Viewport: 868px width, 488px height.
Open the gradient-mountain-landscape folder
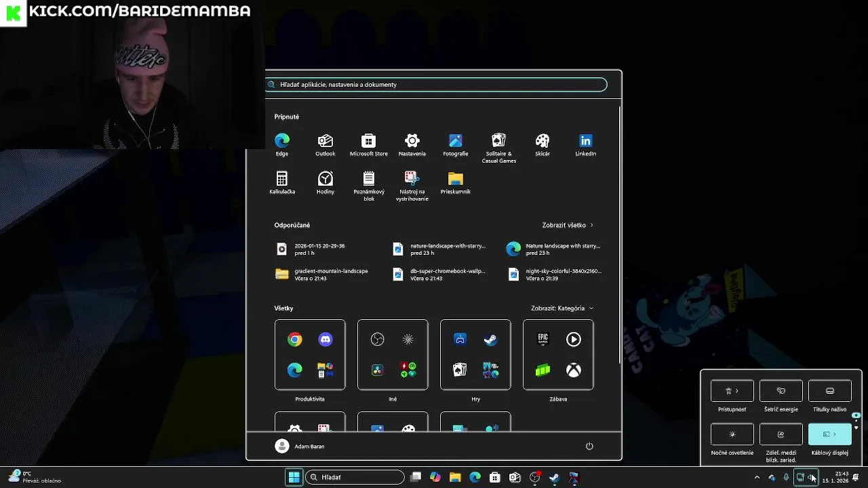pyautogui.click(x=322, y=274)
